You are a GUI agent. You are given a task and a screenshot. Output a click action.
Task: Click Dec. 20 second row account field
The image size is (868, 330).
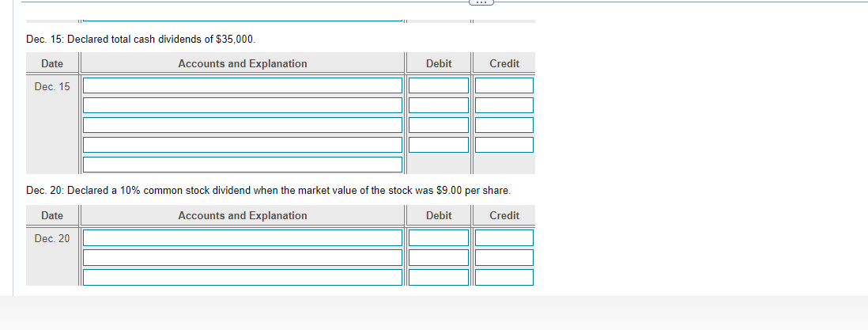coord(243,257)
